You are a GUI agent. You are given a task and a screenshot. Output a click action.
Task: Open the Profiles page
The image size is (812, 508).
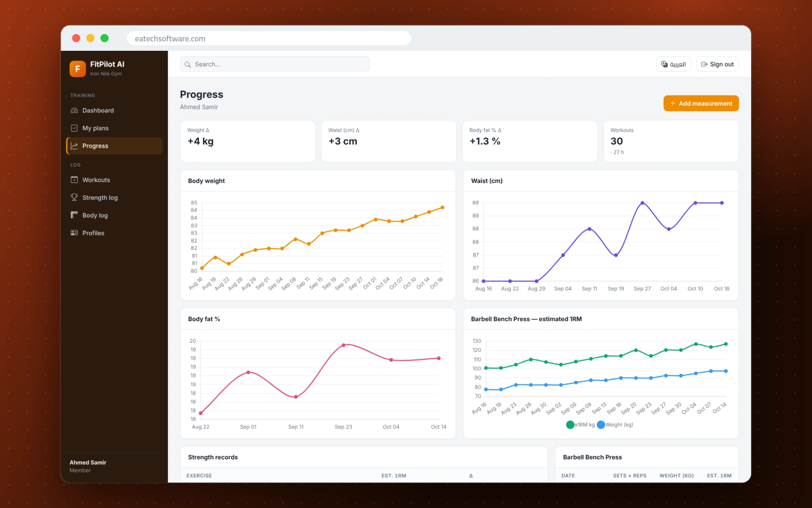(x=114, y=233)
